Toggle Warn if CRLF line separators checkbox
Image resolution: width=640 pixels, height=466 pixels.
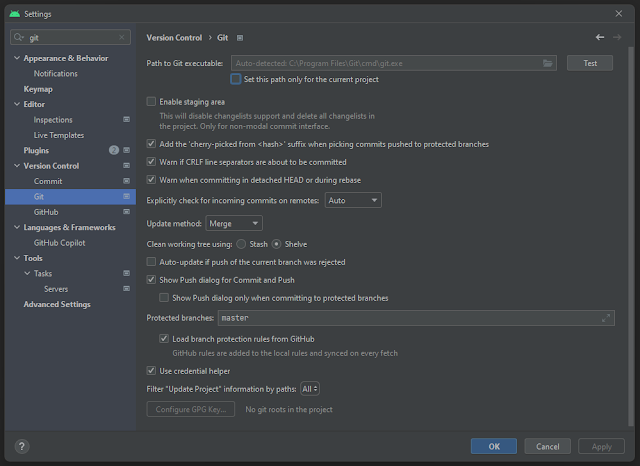[152, 162]
